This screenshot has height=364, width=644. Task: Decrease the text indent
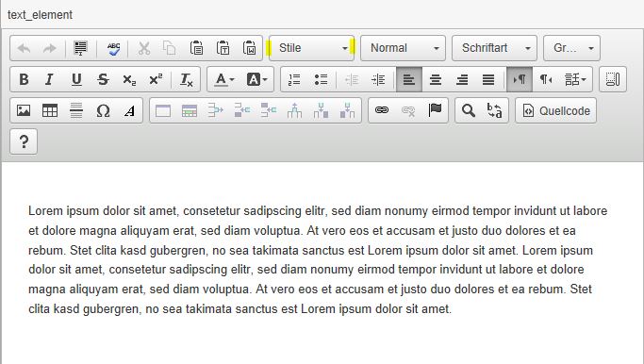[x=352, y=79]
